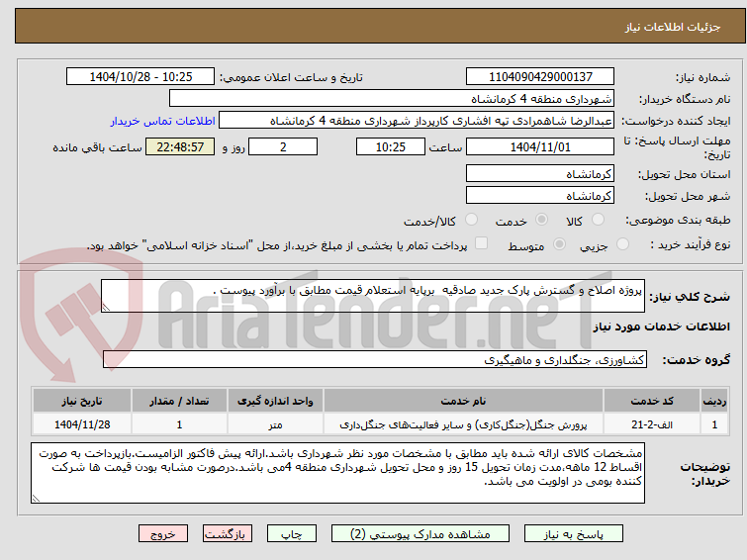Click the requester field عبدالرضا شاهمرادی
The image size is (747, 560).
pos(416,121)
